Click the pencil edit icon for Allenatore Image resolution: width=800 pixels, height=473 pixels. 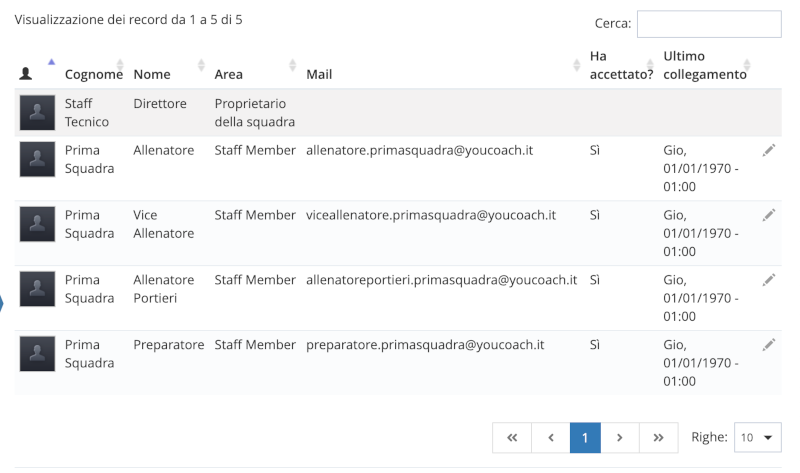tap(768, 150)
